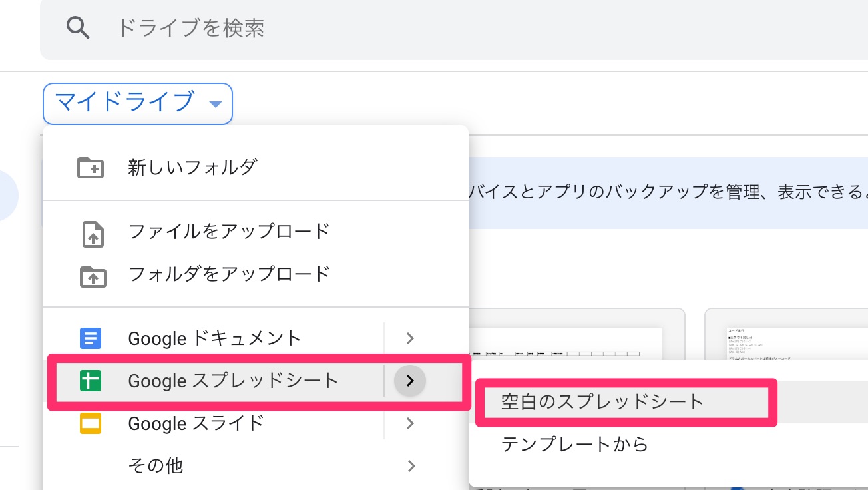Expand the Google スプレッドシート submenu arrow
Screen dimensions: 868x490
410,381
